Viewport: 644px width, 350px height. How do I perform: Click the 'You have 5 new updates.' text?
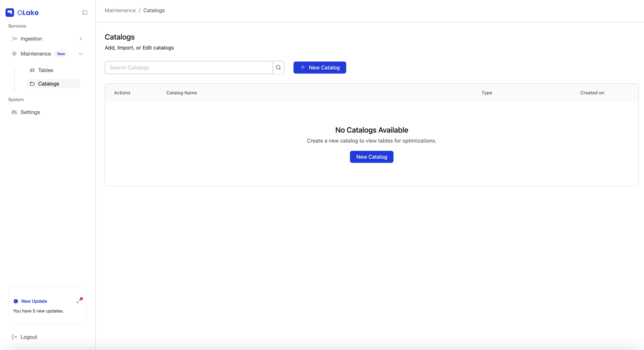click(38, 311)
